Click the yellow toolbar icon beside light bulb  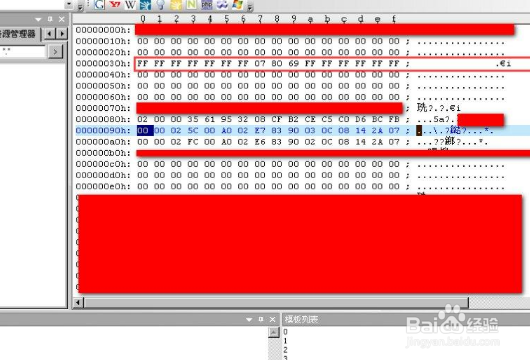(176, 5)
